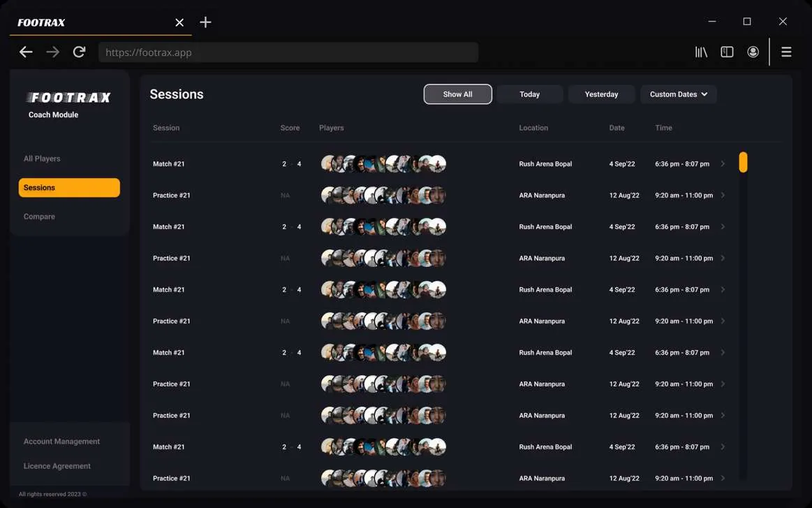This screenshot has width=812, height=508.
Task: Click the Session column header
Action: (x=166, y=127)
